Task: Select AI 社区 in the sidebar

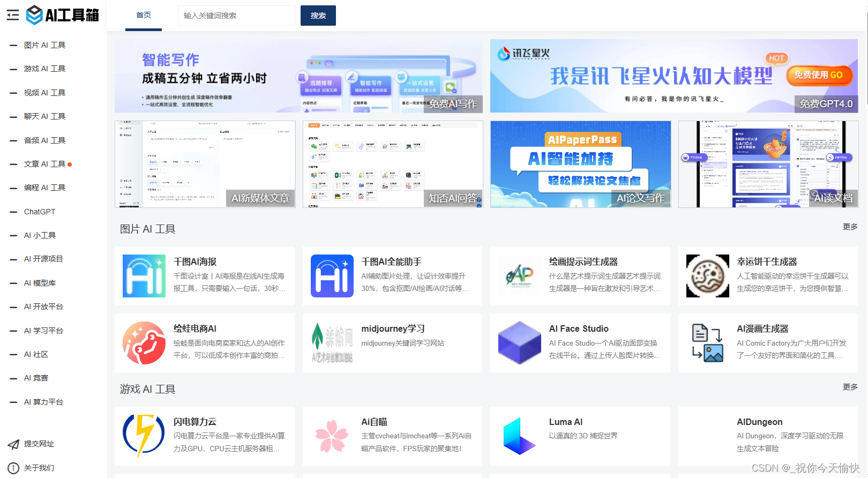Action: coord(36,354)
